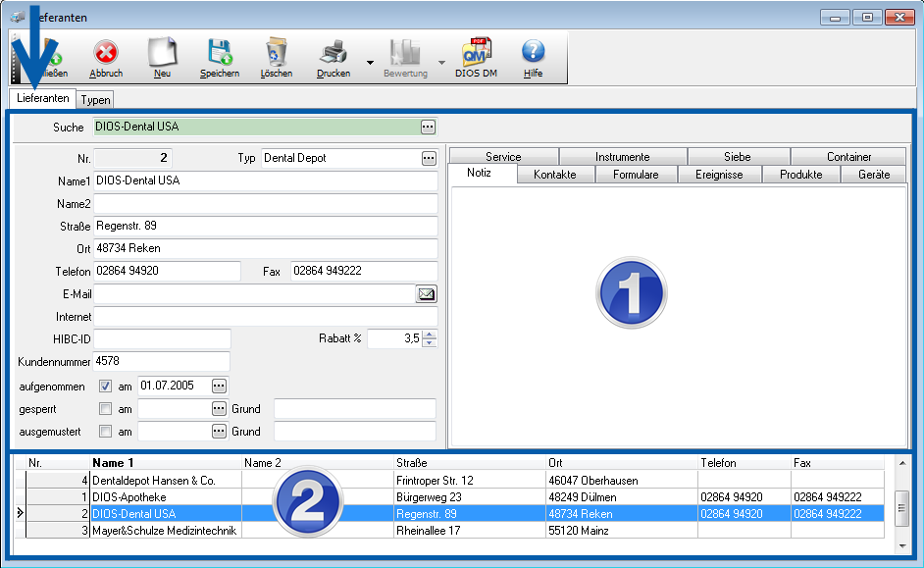This screenshot has height=568, width=924.
Task: Switch to the Ereignisse tab
Action: pos(719,175)
